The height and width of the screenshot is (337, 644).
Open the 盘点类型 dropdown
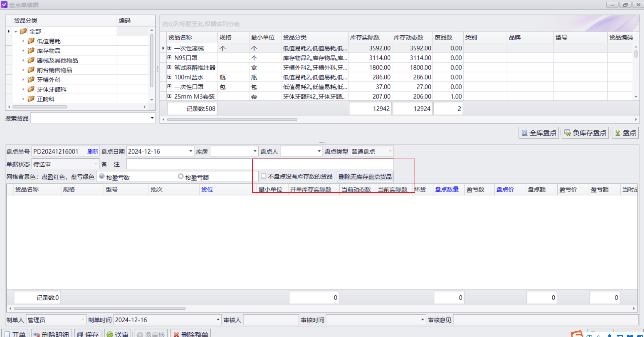(x=390, y=151)
